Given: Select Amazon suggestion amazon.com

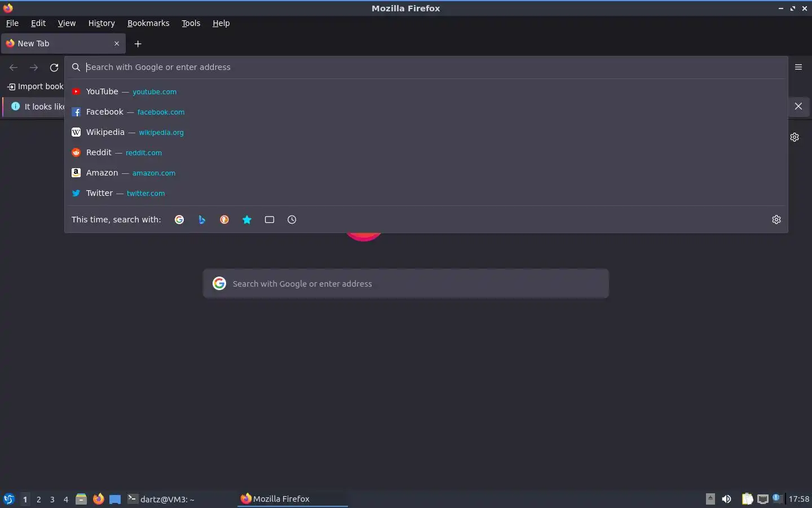Looking at the screenshot, I should coord(426,173).
